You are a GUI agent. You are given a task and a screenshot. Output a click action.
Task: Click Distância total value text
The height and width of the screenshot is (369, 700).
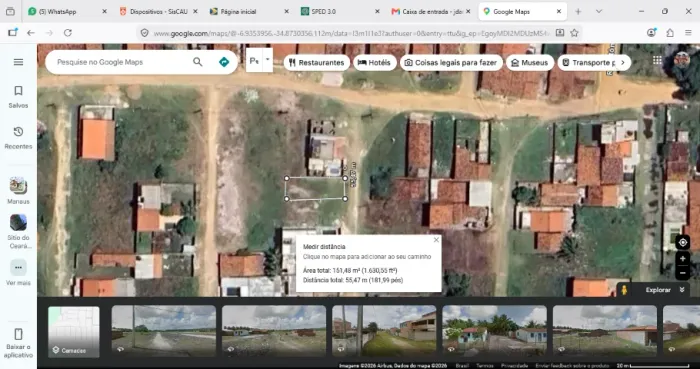[x=353, y=280]
